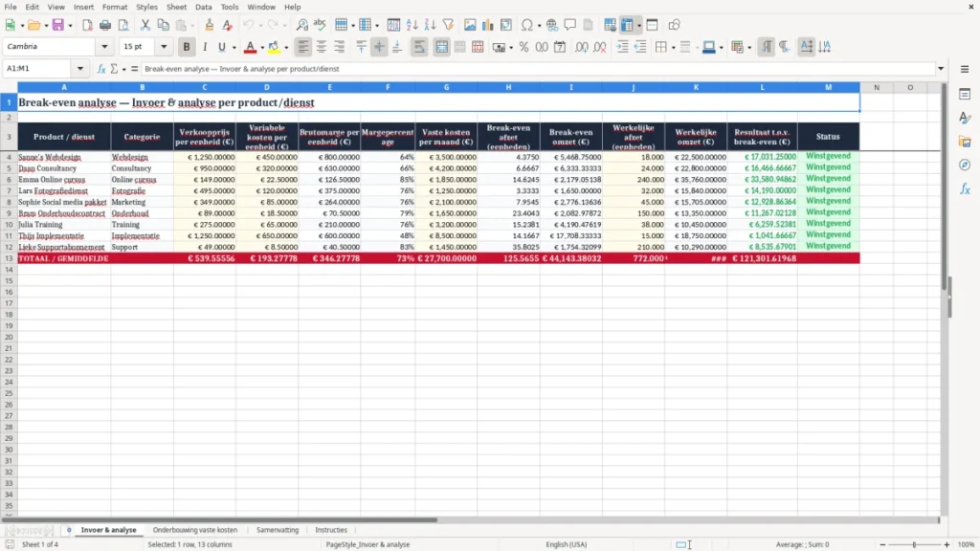Apply the red font color swatch

tap(250, 47)
